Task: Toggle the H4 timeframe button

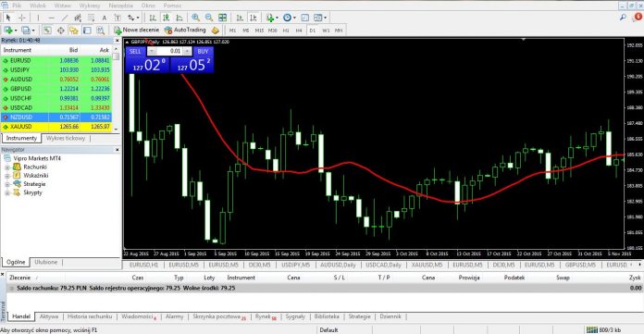Action: coord(299,31)
